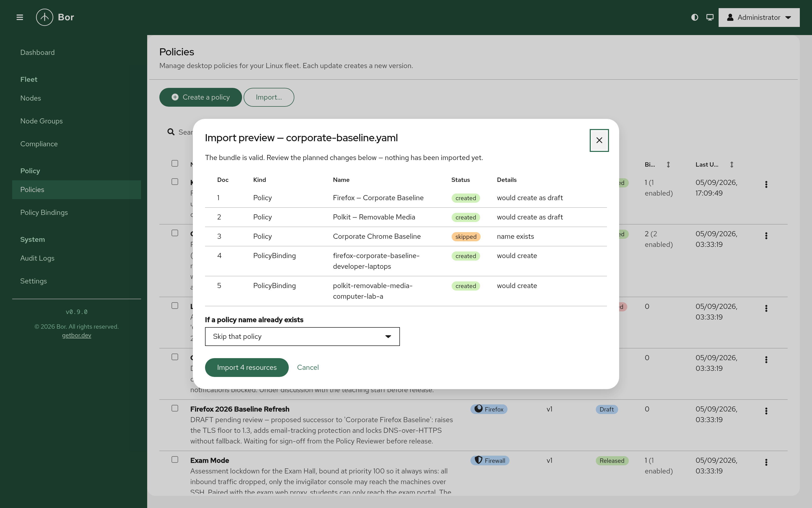Click the 'name exists' details cell
The width and height of the screenshot is (812, 508).
(515, 236)
